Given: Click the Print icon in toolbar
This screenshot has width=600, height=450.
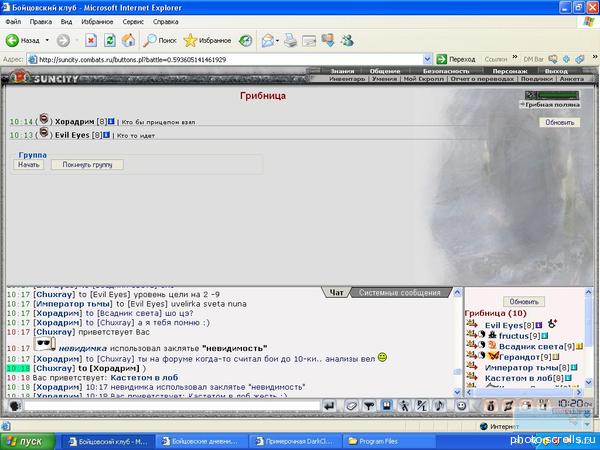Looking at the screenshot, I should coord(290,41).
